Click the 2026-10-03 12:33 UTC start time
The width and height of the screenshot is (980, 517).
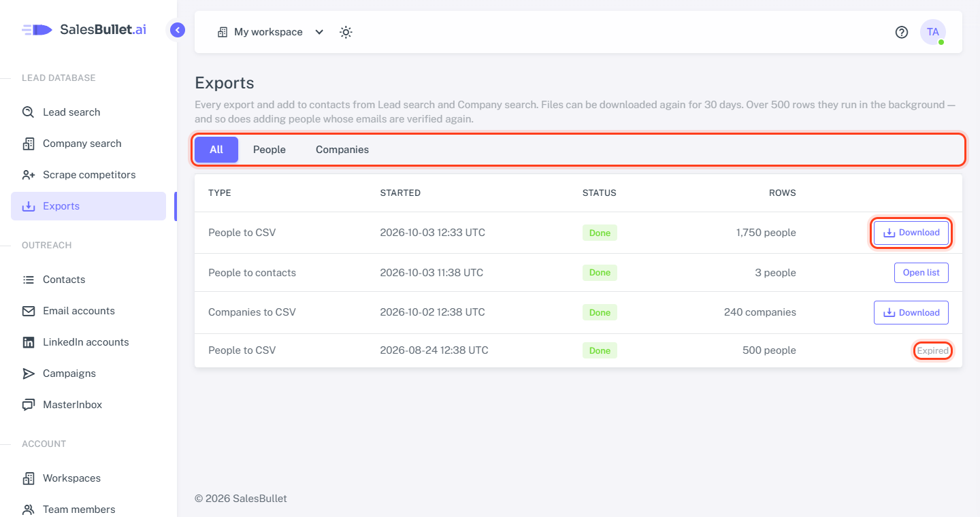coord(433,233)
